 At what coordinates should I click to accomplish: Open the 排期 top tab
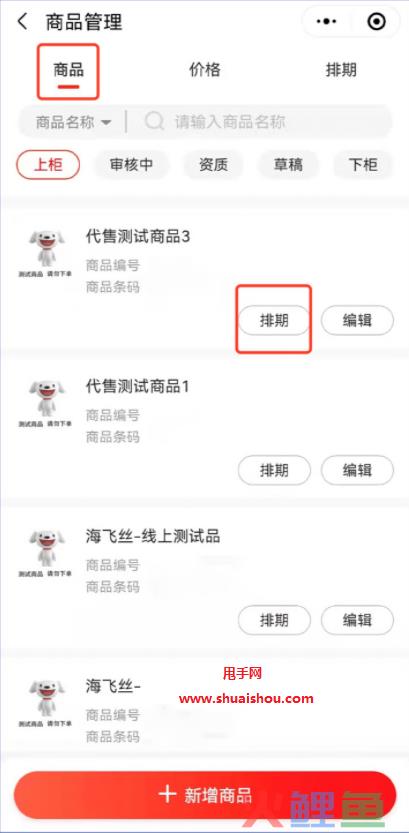click(x=341, y=70)
